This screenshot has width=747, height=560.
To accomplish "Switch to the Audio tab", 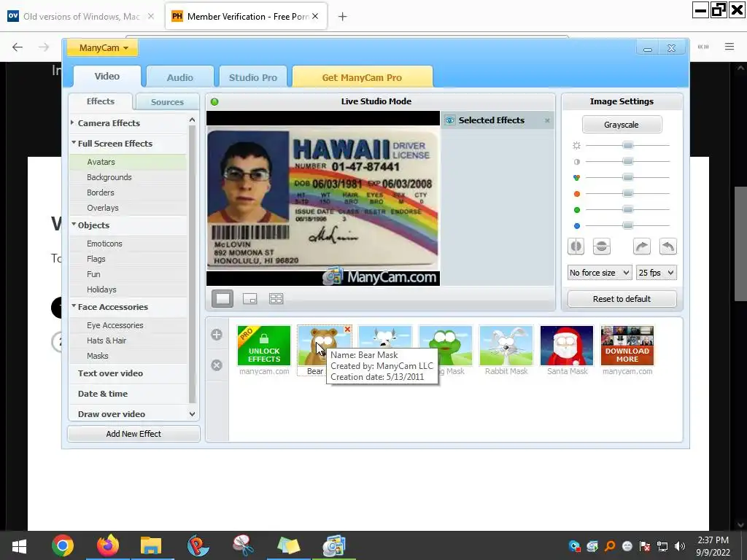I will tap(179, 77).
